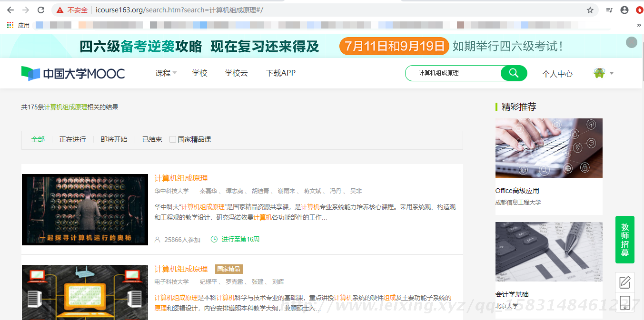
Task: Click teacher name 刘辉
Action: (x=278, y=281)
